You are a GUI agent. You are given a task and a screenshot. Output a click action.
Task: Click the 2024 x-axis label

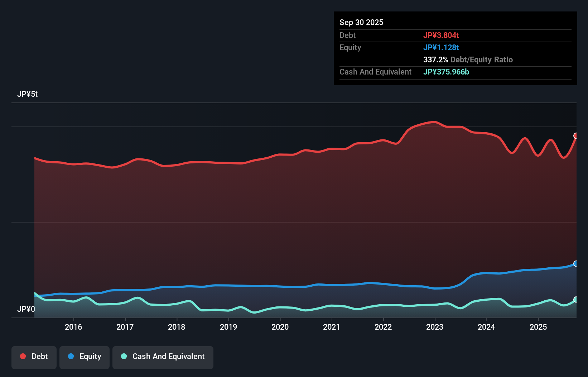pos(486,327)
